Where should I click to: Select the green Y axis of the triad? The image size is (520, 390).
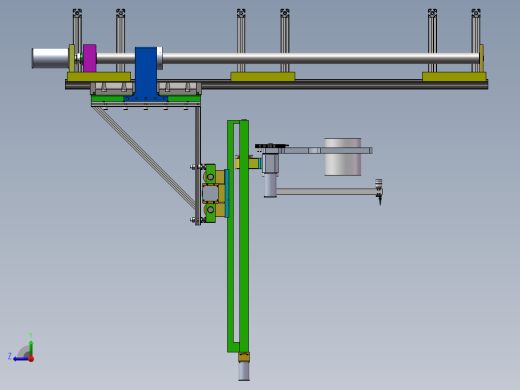[x=31, y=348]
